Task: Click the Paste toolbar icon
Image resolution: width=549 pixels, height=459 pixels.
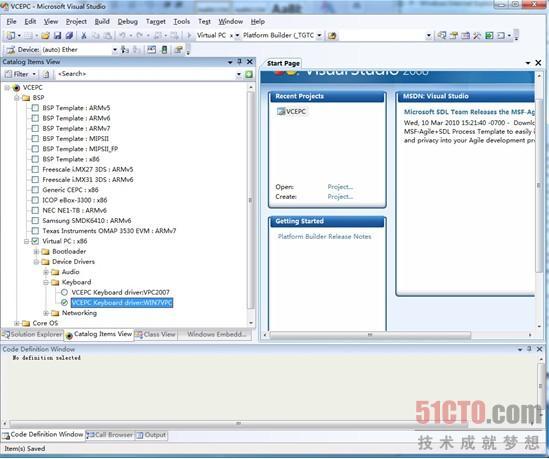Action: point(107,35)
